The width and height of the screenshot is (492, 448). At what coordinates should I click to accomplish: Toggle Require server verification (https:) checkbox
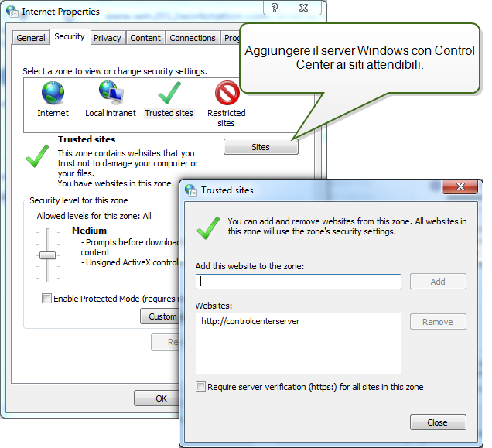click(200, 386)
